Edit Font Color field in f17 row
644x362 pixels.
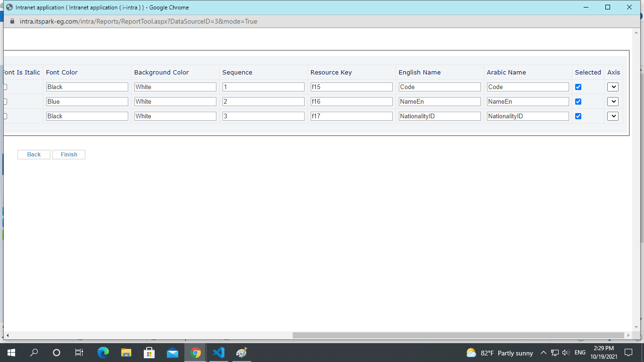[x=87, y=116]
